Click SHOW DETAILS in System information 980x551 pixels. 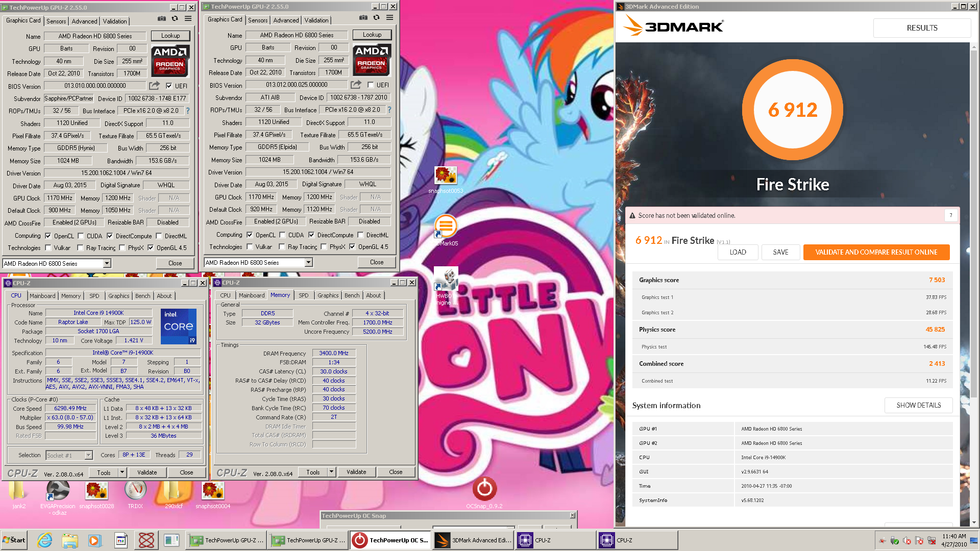click(x=918, y=405)
